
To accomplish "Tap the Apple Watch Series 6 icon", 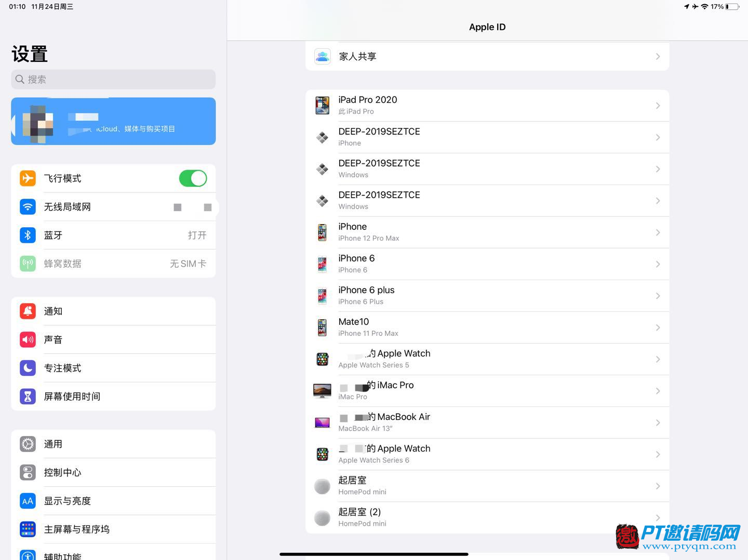I will coord(323,454).
